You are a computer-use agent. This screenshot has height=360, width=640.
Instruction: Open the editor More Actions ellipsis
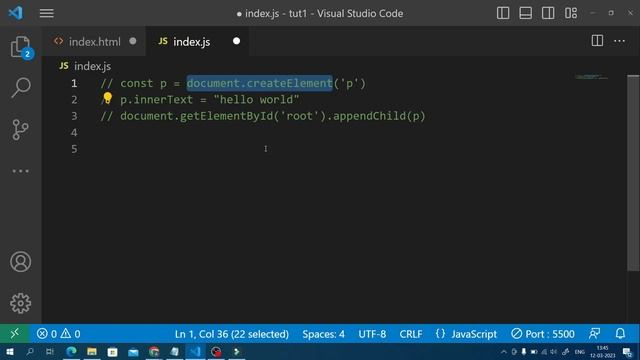[x=620, y=41]
